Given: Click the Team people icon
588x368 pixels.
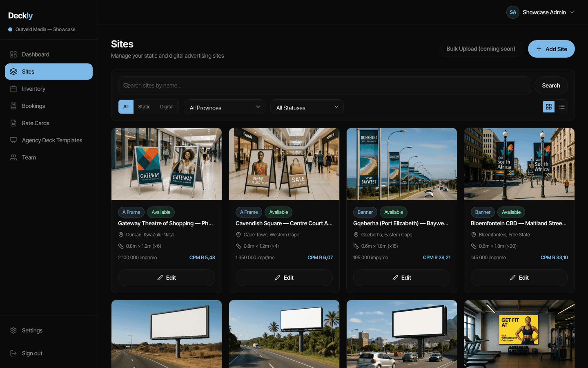Looking at the screenshot, I should point(13,157).
